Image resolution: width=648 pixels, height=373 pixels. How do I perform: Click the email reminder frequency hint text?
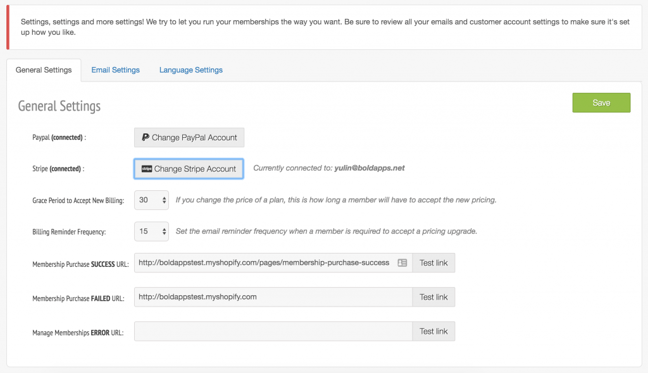coord(326,231)
